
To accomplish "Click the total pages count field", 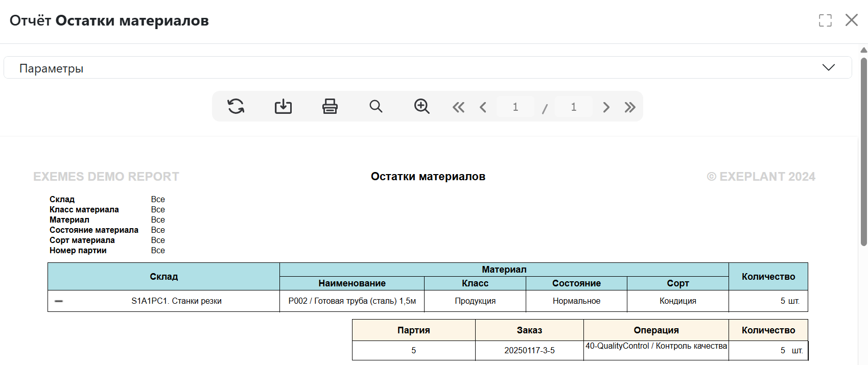I will 573,107.
